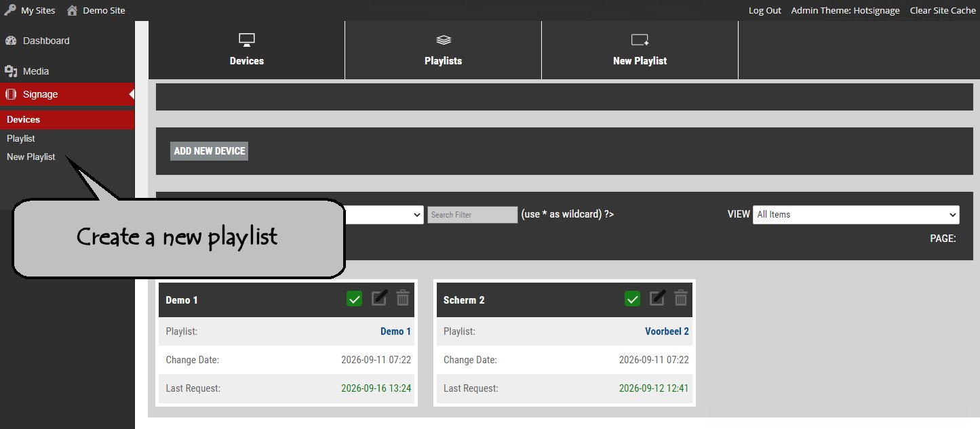Collapse the Signage sidebar menu arrow
Screen dimensions: 980x429
[132, 94]
